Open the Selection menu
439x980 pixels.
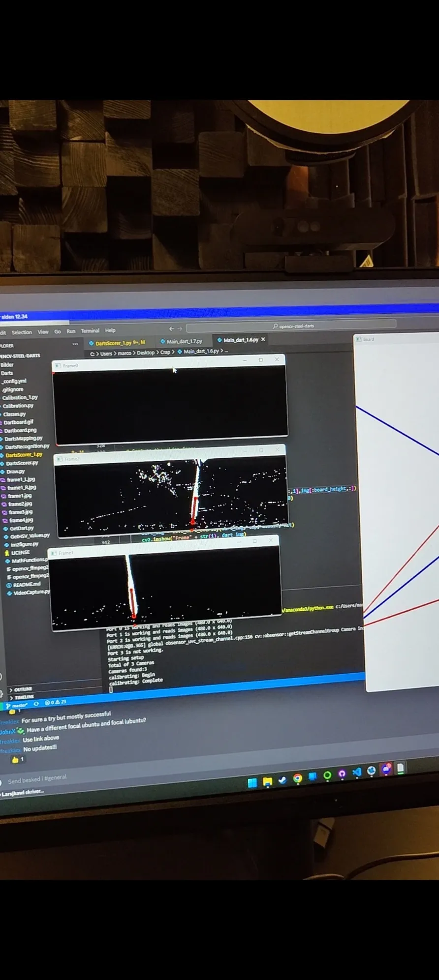coord(22,332)
